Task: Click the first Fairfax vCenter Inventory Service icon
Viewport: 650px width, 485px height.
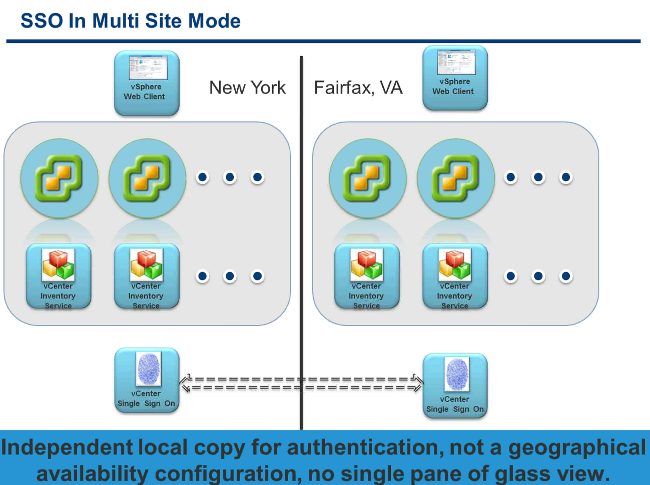Action: coord(367,276)
